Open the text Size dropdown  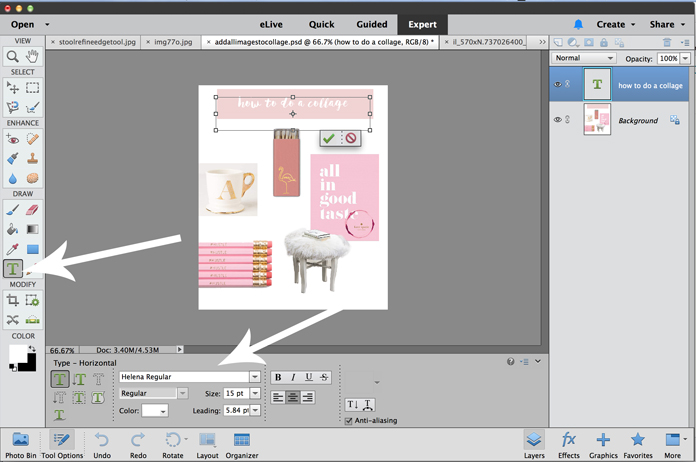256,394
